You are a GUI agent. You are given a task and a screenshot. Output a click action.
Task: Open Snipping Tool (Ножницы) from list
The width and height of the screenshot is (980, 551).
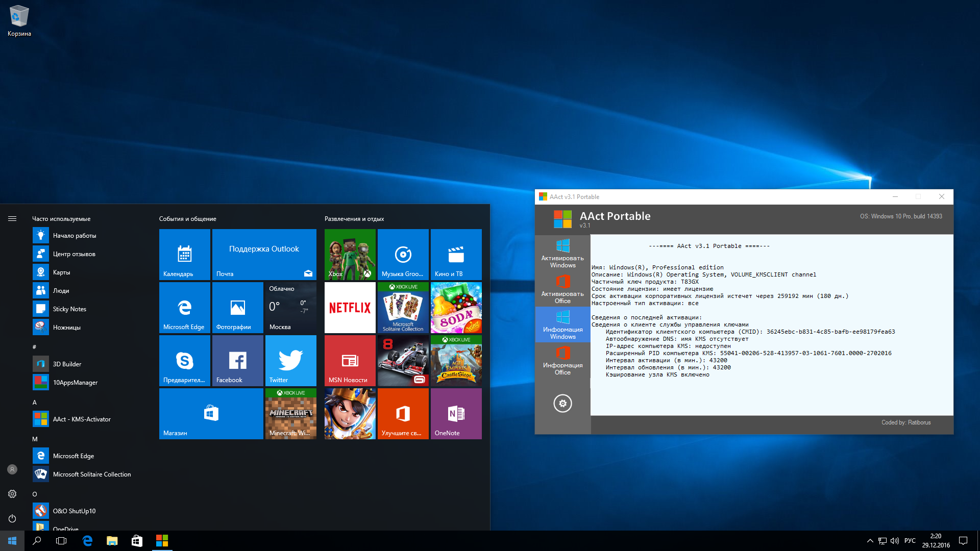87,328
